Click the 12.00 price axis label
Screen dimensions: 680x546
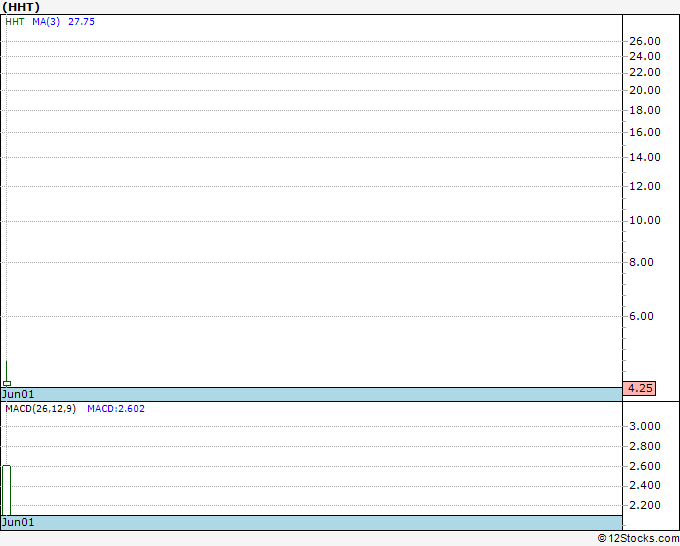pos(645,186)
